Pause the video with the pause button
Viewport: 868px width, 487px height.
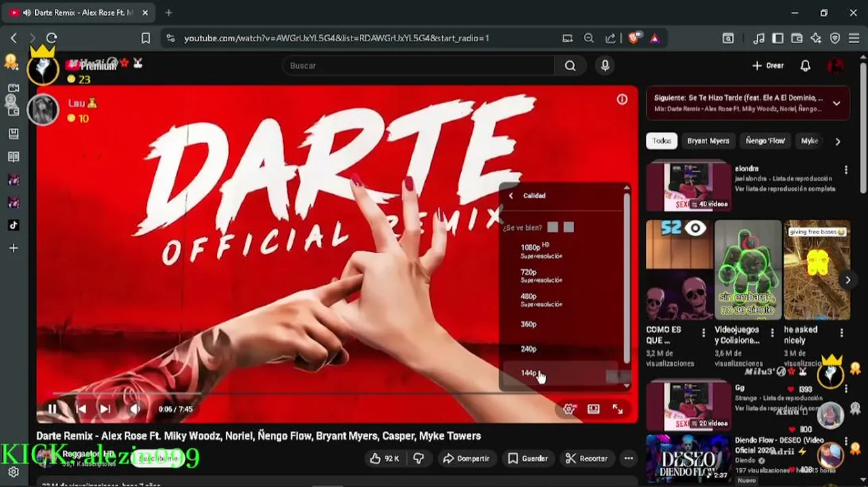pyautogui.click(x=52, y=409)
